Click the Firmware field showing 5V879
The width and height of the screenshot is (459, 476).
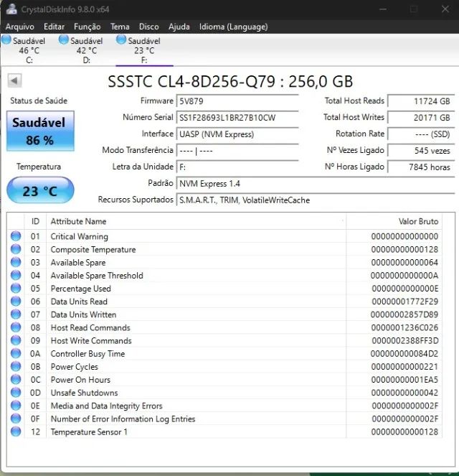coord(237,101)
